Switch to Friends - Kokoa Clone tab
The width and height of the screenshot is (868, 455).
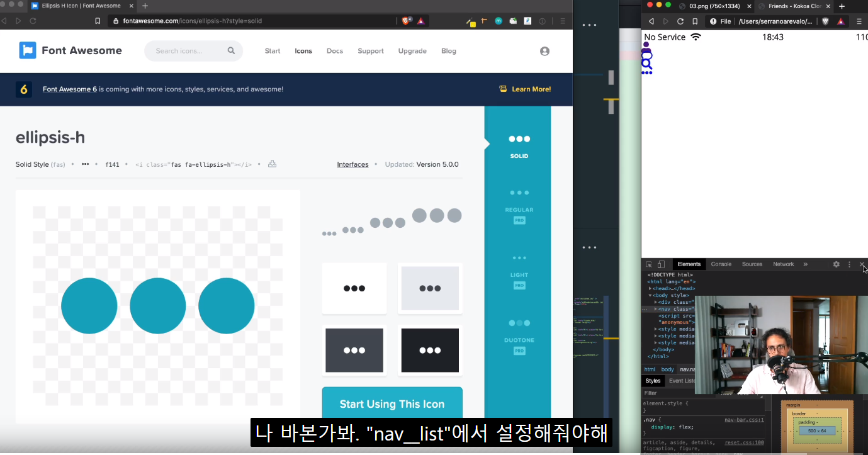point(794,6)
